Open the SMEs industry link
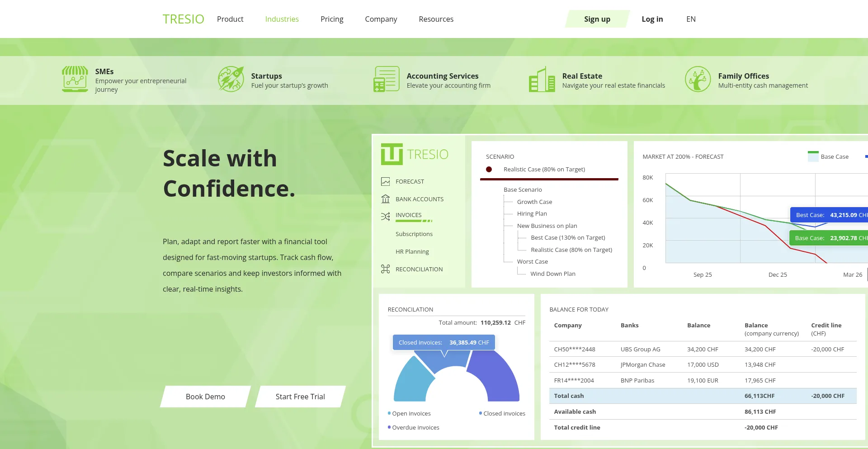 tap(124, 80)
